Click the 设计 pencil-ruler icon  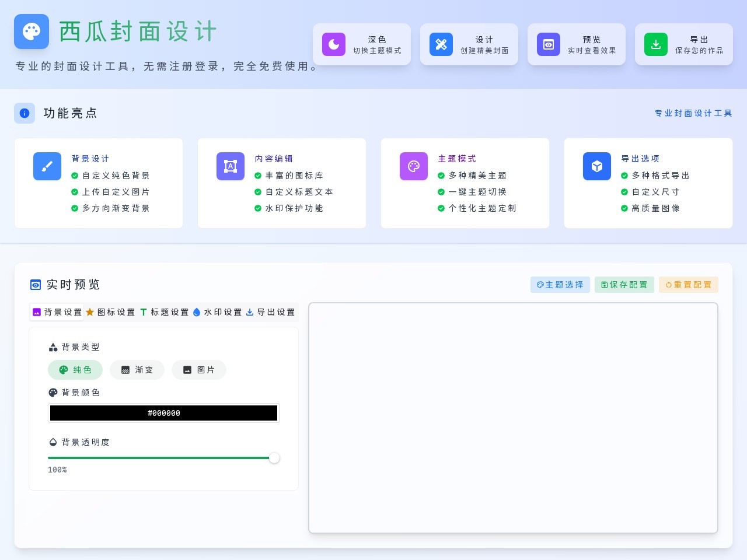pyautogui.click(x=441, y=44)
